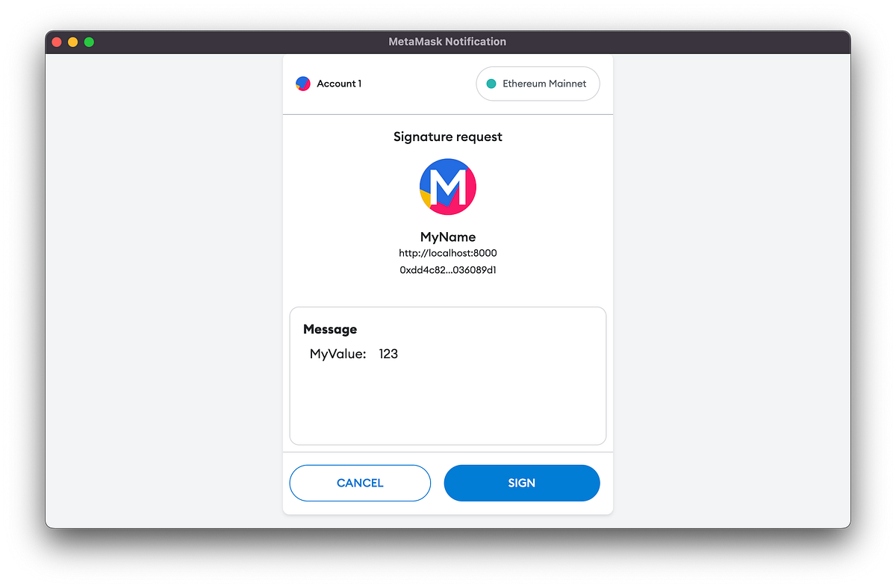This screenshot has height=588, width=896.
Task: Click the MyValue field value 123
Action: 388,354
